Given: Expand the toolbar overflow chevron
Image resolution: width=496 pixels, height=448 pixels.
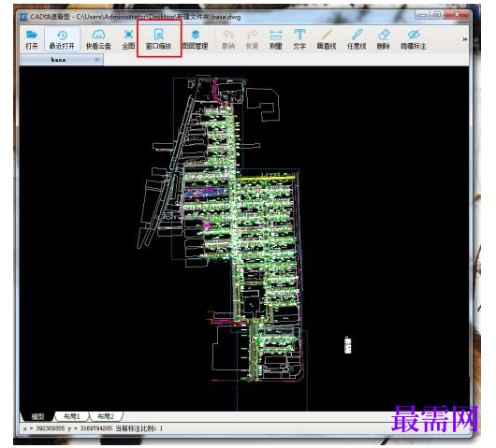Looking at the screenshot, I should pyautogui.click(x=465, y=39).
